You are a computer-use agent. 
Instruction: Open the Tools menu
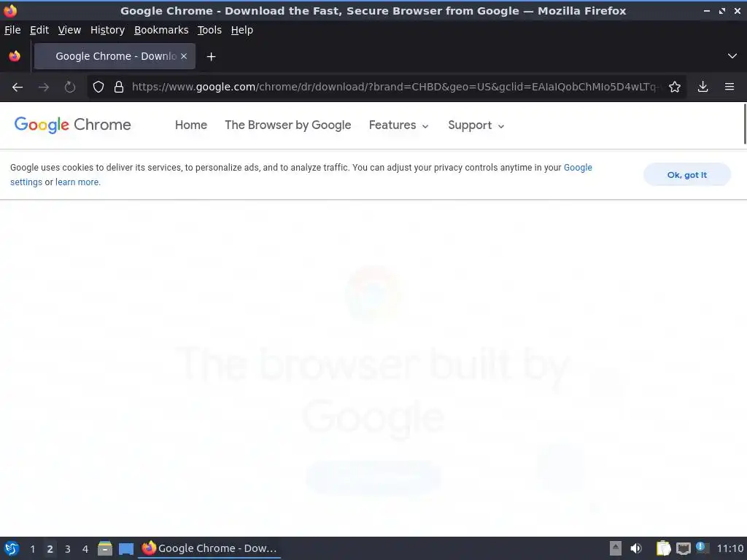click(209, 30)
